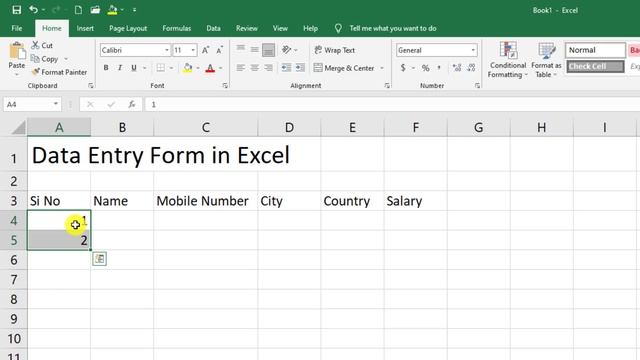The image size is (640, 360).
Task: Click Insert Function fx icon
Action: pos(132,104)
